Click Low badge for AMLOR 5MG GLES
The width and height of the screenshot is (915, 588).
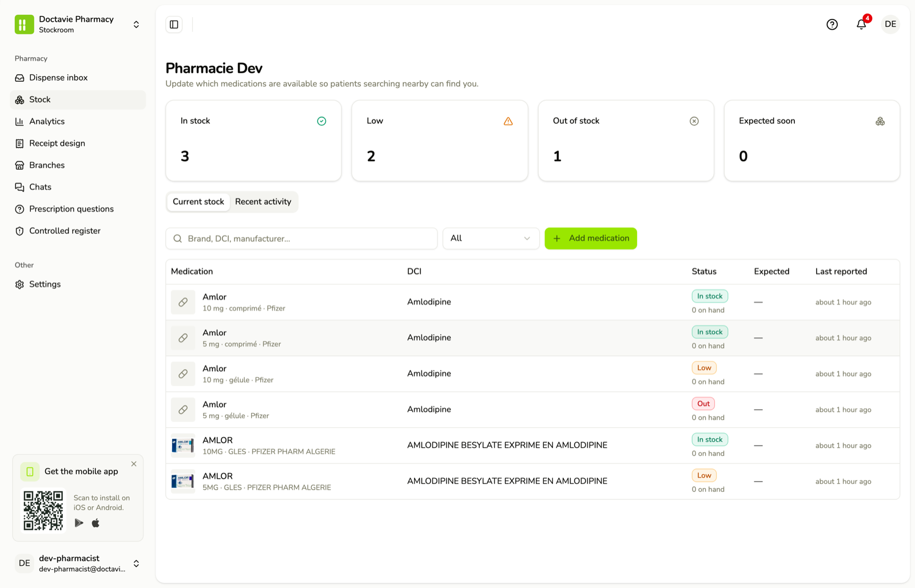[x=704, y=475]
